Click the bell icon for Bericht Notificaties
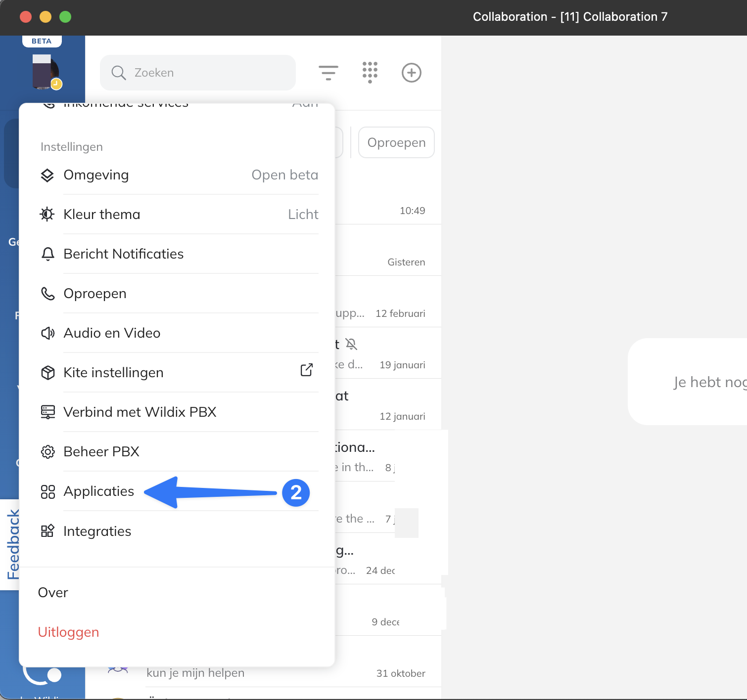 point(47,254)
